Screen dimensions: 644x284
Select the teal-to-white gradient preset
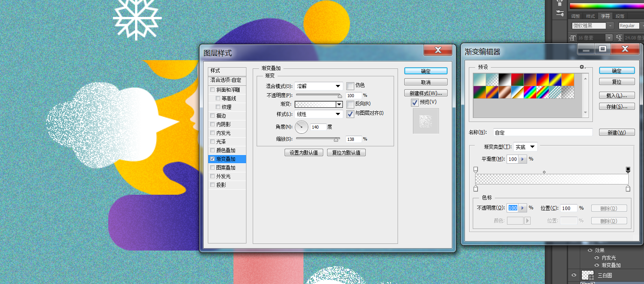[x=479, y=80]
